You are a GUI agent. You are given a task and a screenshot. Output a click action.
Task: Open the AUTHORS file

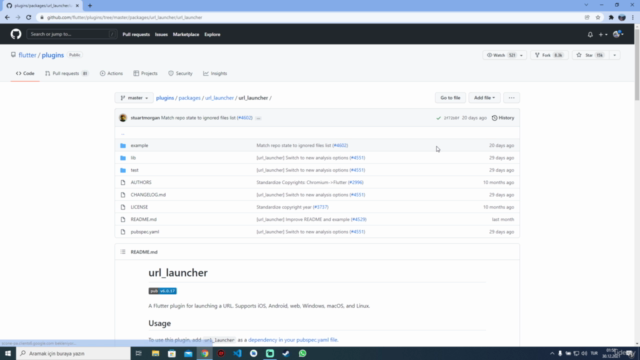[x=141, y=182]
